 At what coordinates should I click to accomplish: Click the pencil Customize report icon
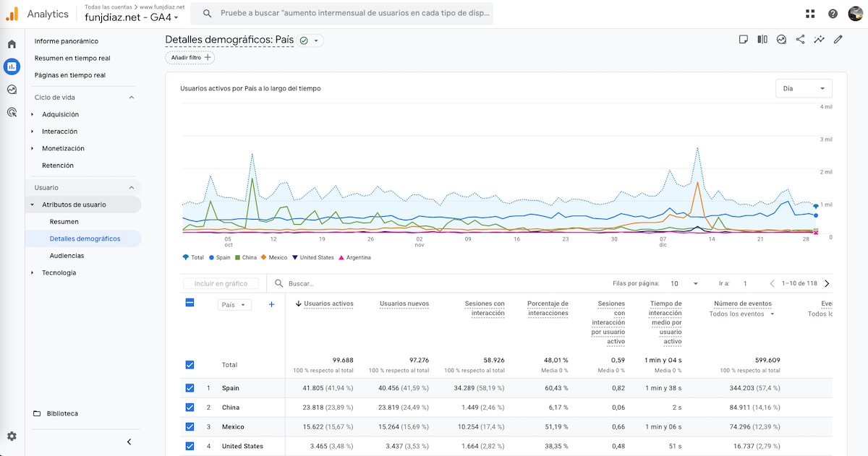838,40
